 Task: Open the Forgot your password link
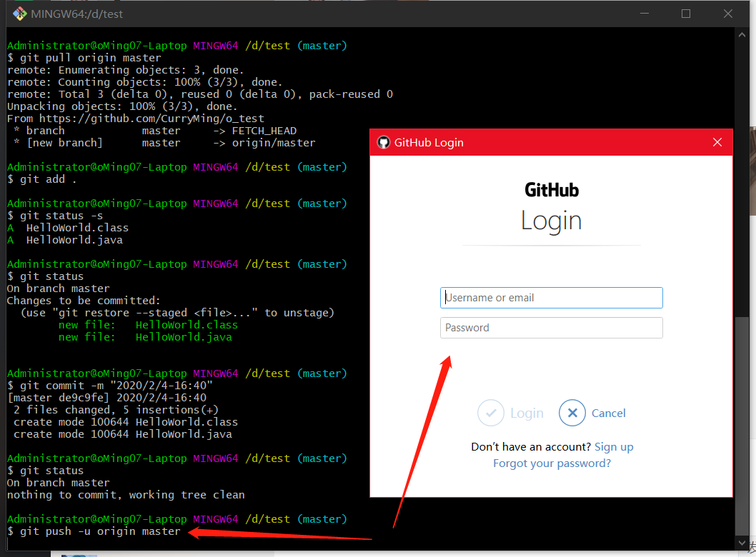[x=552, y=463]
